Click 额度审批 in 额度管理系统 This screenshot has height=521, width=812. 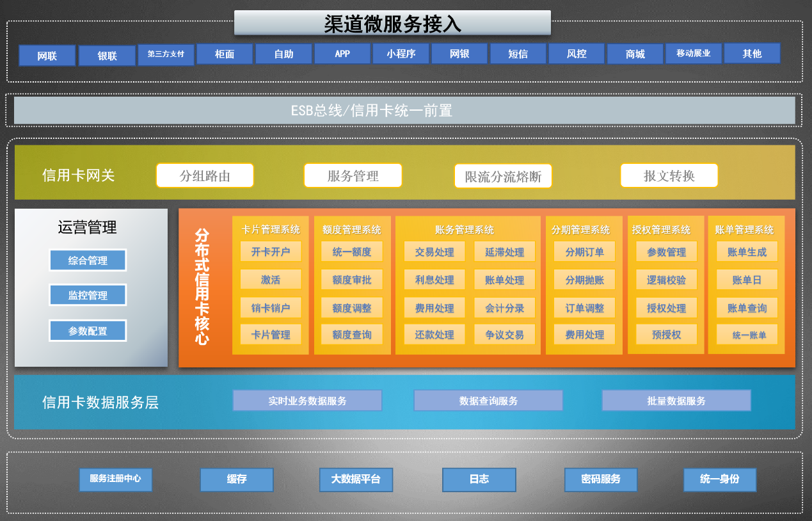[352, 280]
